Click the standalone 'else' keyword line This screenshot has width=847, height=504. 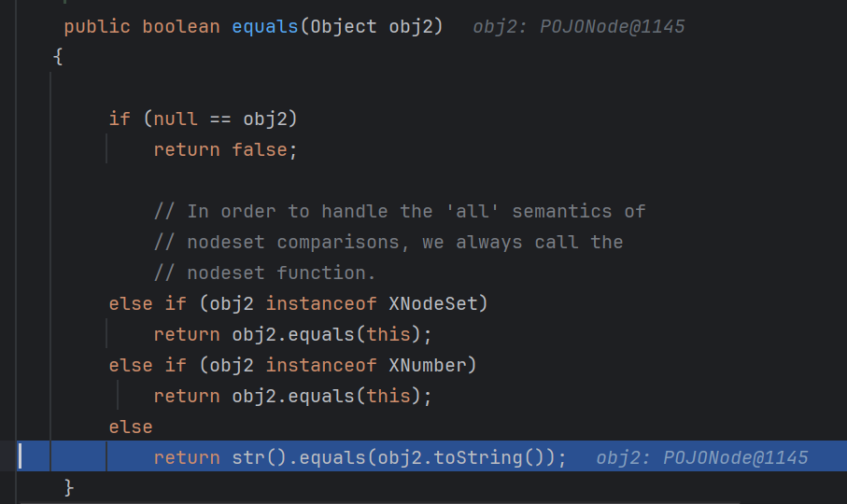[131, 427]
